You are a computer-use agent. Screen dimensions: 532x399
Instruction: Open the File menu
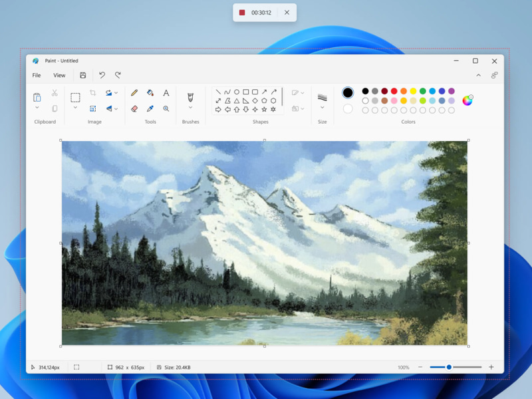tap(37, 75)
